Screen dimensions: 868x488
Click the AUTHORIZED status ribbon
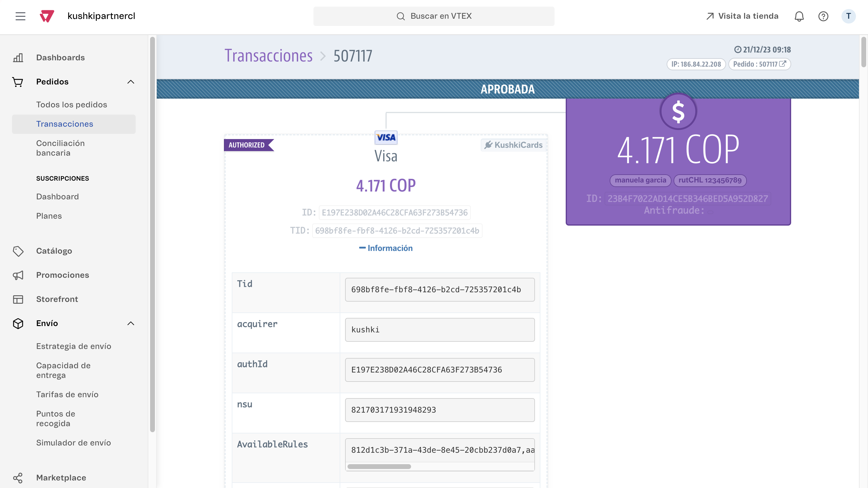(x=249, y=145)
